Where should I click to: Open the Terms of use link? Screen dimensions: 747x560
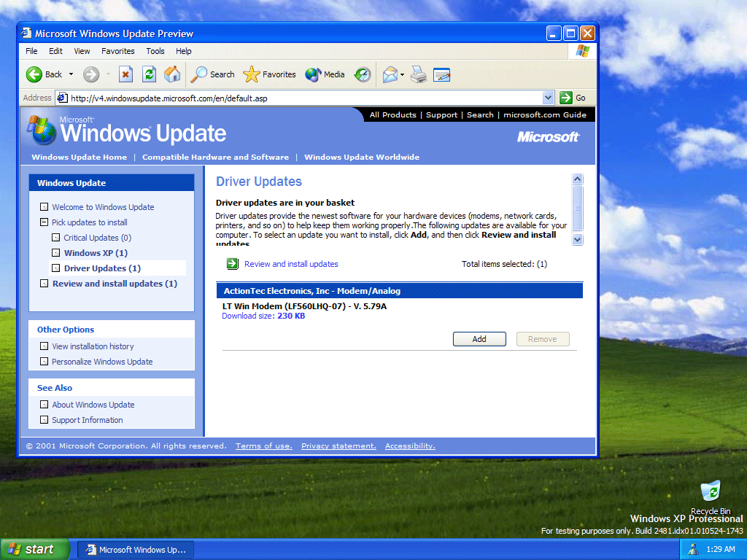tap(263, 446)
